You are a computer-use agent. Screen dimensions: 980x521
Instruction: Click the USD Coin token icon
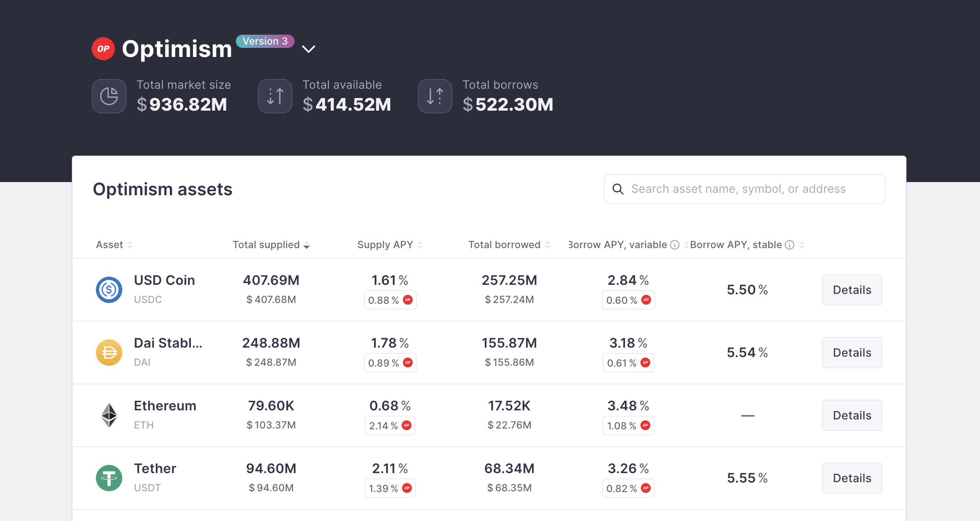[x=109, y=290]
